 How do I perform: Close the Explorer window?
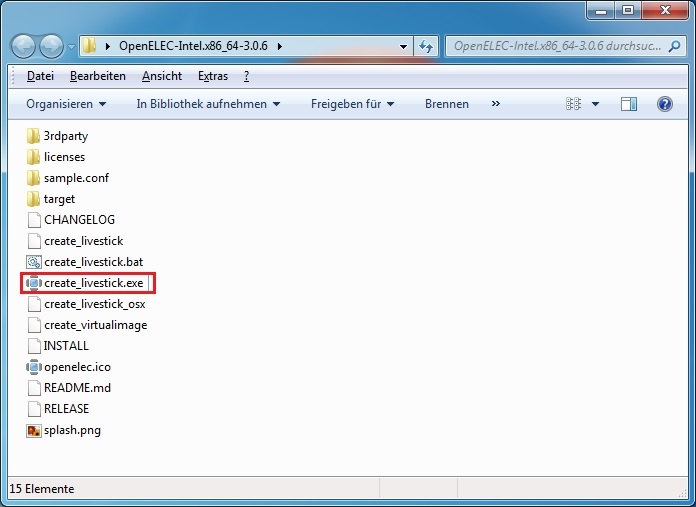(664, 10)
